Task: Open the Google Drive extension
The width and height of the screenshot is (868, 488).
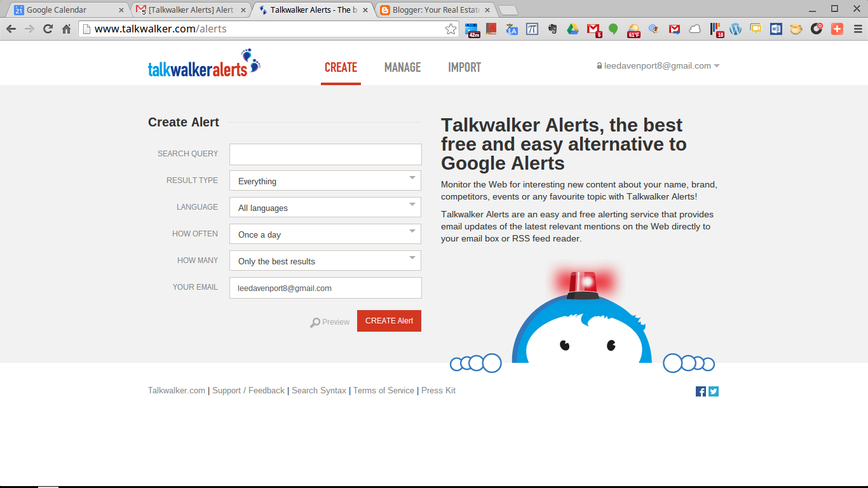Action: (573, 29)
